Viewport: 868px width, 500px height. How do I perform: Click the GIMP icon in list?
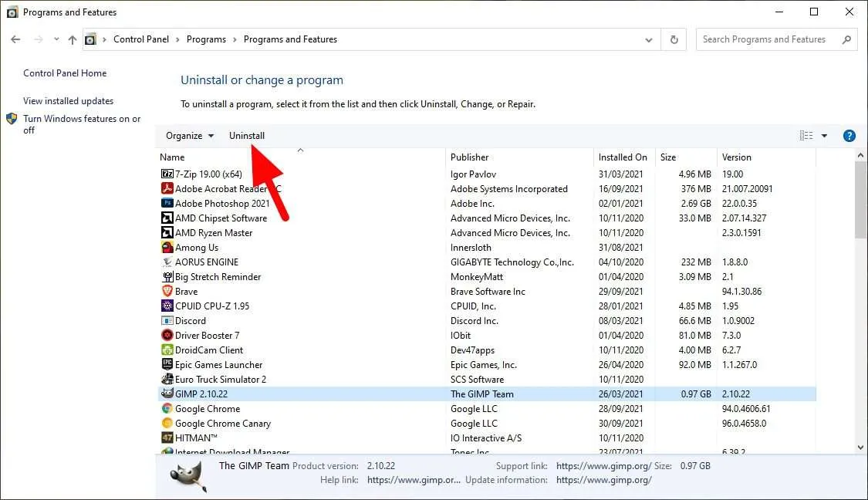(x=167, y=394)
